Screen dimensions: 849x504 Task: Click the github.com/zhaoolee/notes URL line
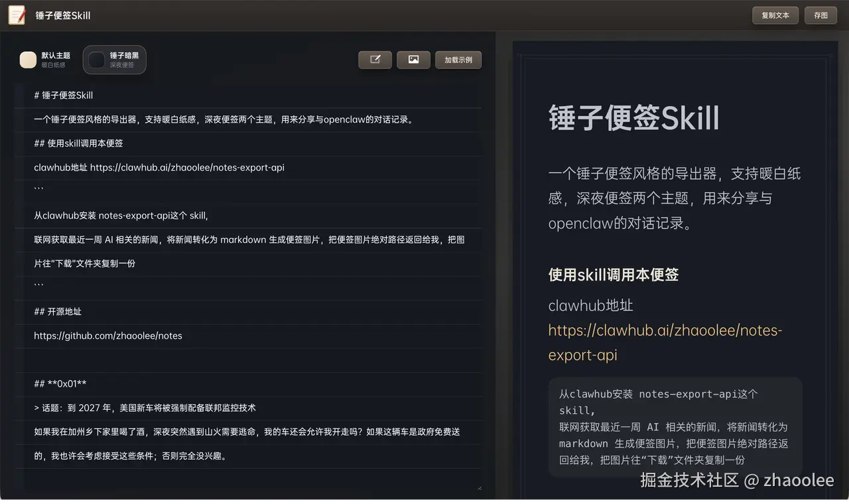coord(107,336)
